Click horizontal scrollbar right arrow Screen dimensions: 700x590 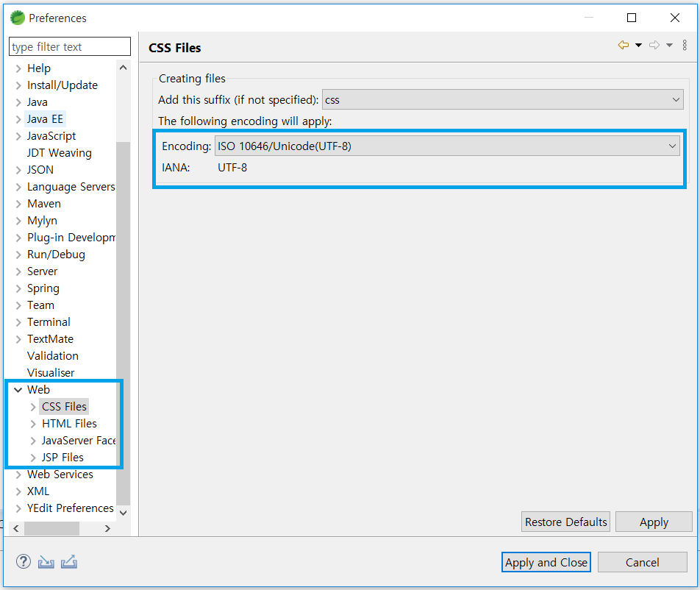coord(107,528)
